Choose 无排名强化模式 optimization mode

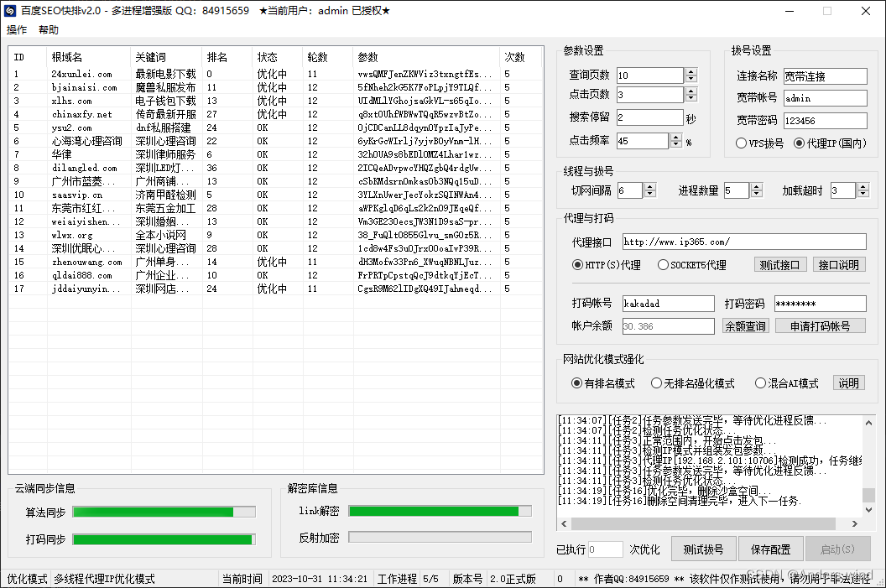click(x=693, y=383)
